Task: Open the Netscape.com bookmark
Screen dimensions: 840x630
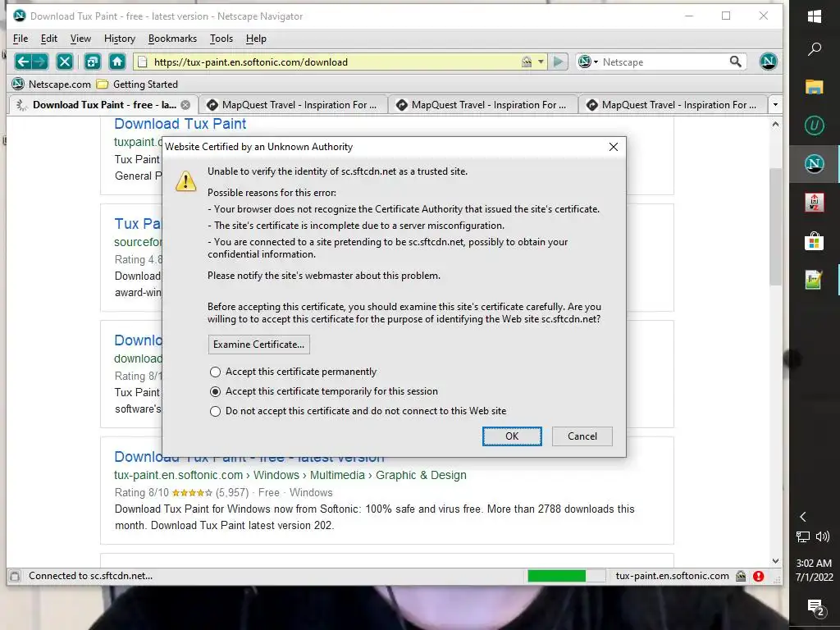Action: coord(52,84)
